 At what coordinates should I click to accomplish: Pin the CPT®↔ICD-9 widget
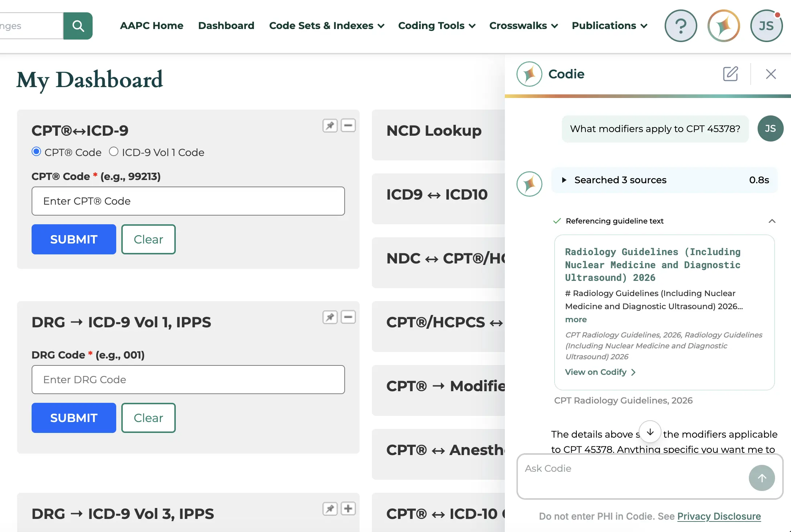coord(330,126)
